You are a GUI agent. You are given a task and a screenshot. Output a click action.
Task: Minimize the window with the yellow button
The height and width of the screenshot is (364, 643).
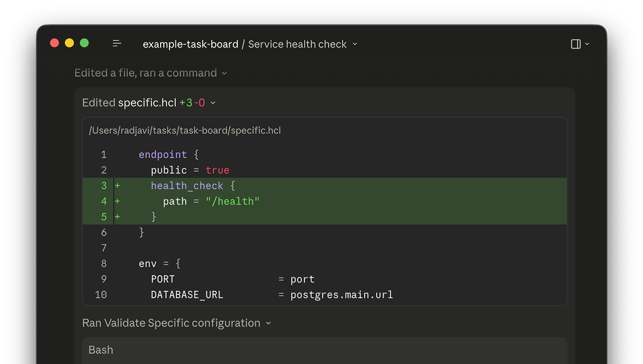[70, 43]
